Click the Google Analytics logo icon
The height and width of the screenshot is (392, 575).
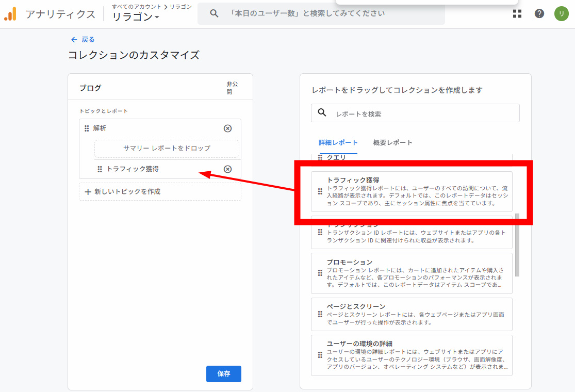click(x=11, y=14)
